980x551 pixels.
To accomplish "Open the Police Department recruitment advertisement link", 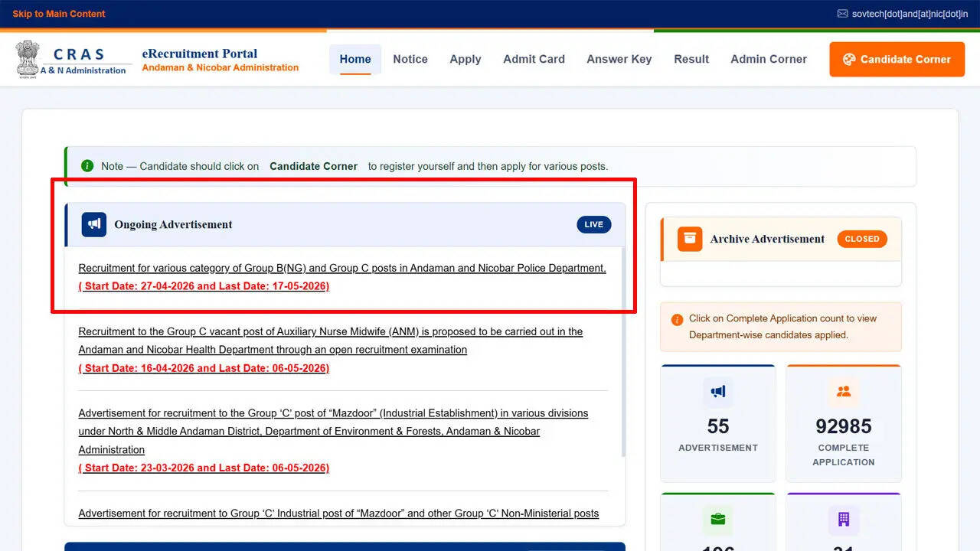I will pyautogui.click(x=341, y=268).
